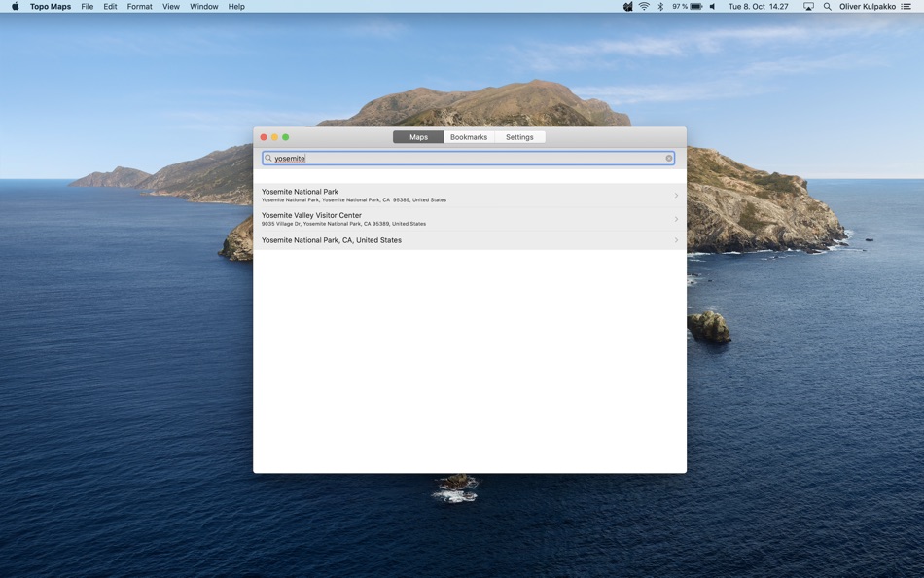924x578 pixels.
Task: Click chevron on Yosemite National Park, CA row
Action: 676,240
